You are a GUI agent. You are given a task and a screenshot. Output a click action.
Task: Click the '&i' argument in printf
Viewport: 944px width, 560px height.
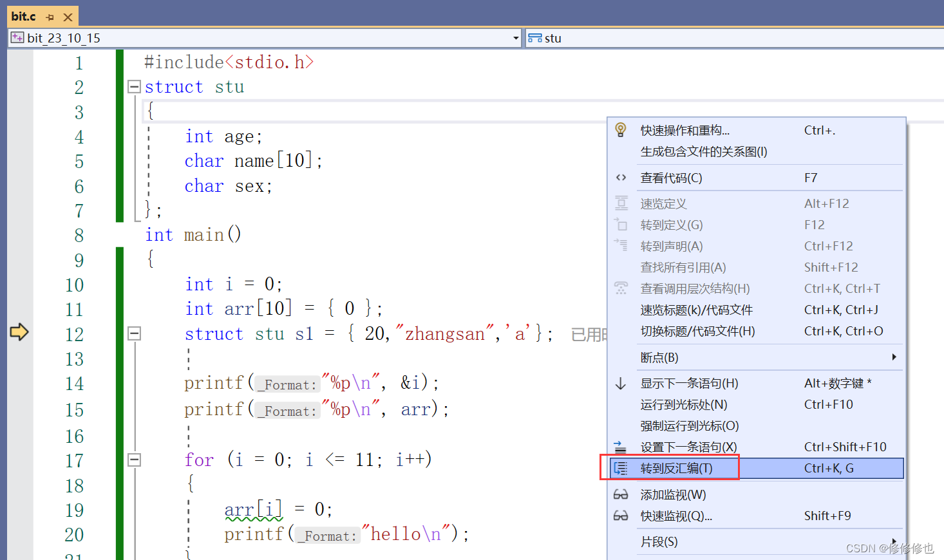click(411, 382)
